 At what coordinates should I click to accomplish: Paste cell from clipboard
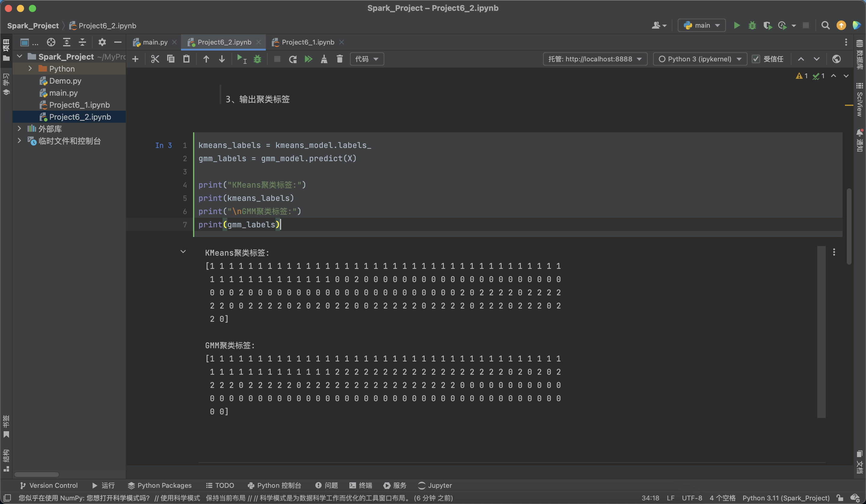pyautogui.click(x=186, y=59)
